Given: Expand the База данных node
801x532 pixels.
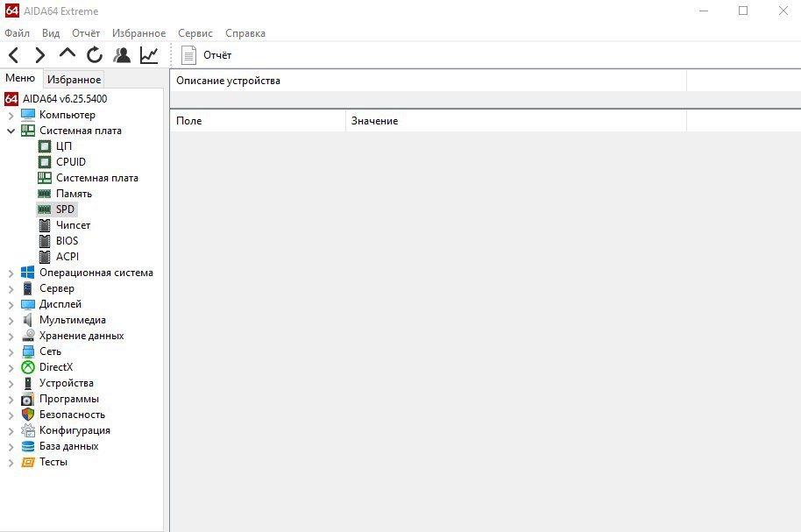Looking at the screenshot, I should pyautogui.click(x=11, y=447).
